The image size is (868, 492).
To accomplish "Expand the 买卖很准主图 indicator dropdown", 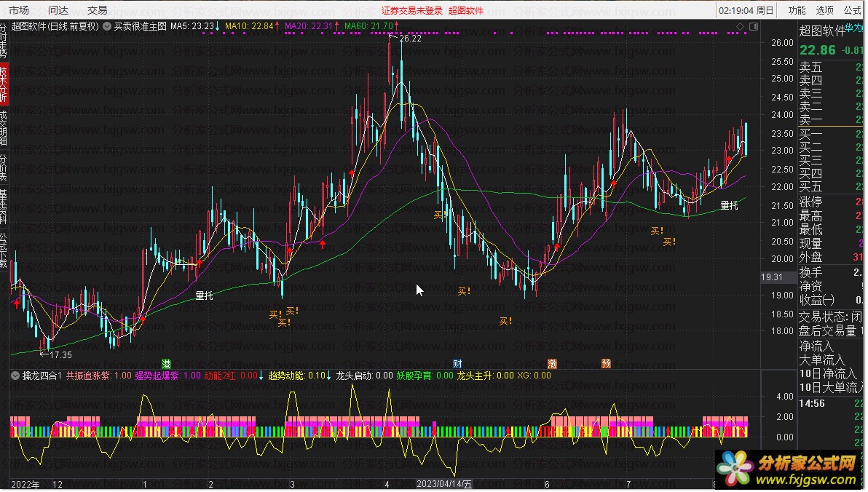I will coord(107,26).
